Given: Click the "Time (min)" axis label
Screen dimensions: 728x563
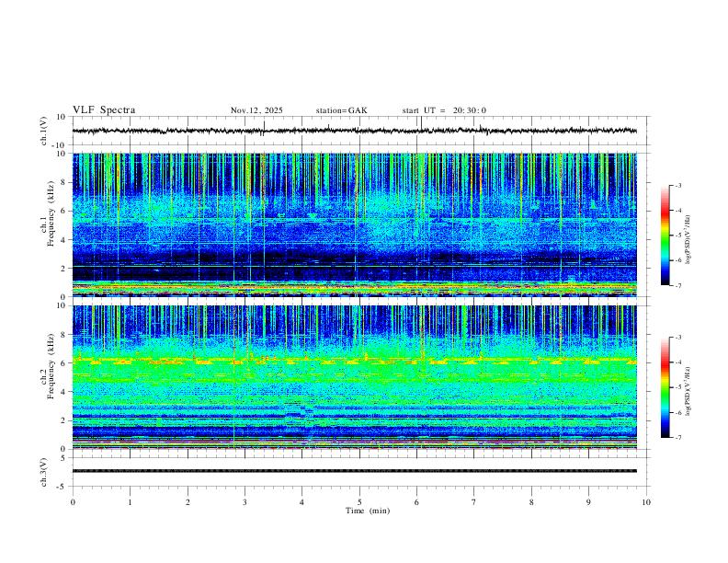Looking at the screenshot, I should tap(368, 511).
